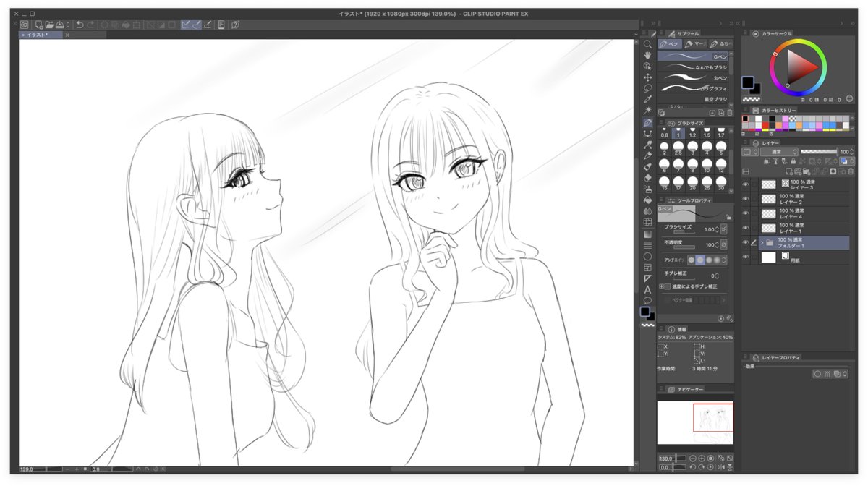
Task: Select the Auto select magic wand tool
Action: click(647, 111)
